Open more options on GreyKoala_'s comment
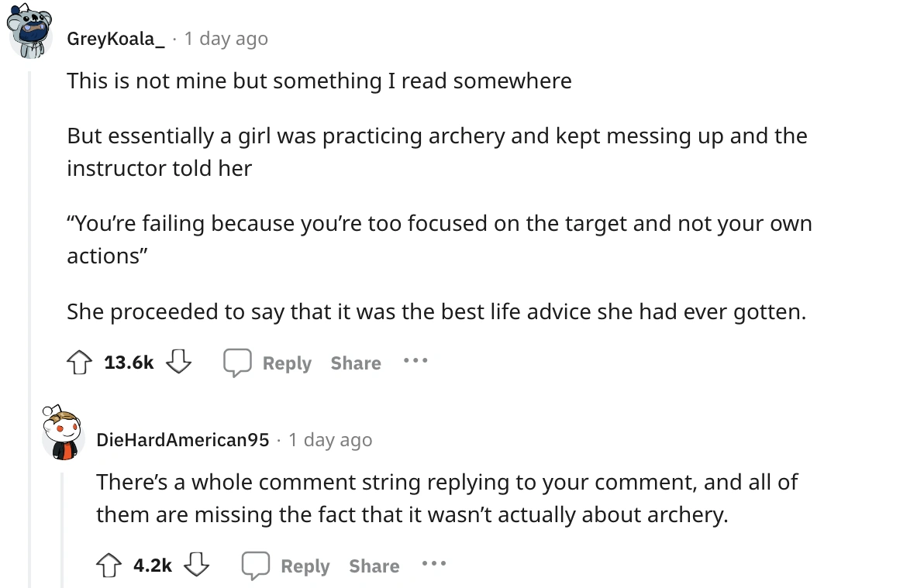The image size is (924, 588). pos(415,362)
